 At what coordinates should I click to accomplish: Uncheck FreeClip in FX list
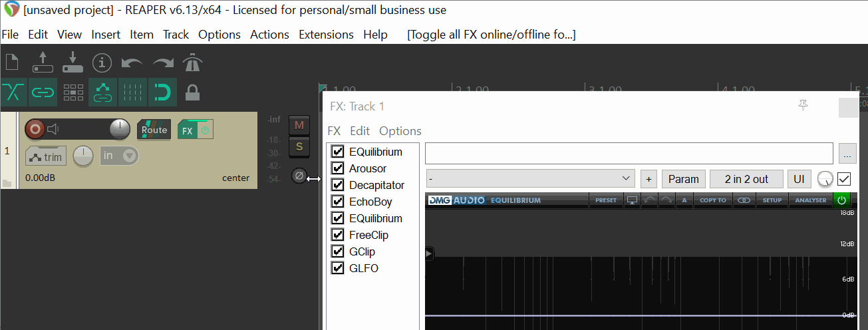[x=338, y=235]
